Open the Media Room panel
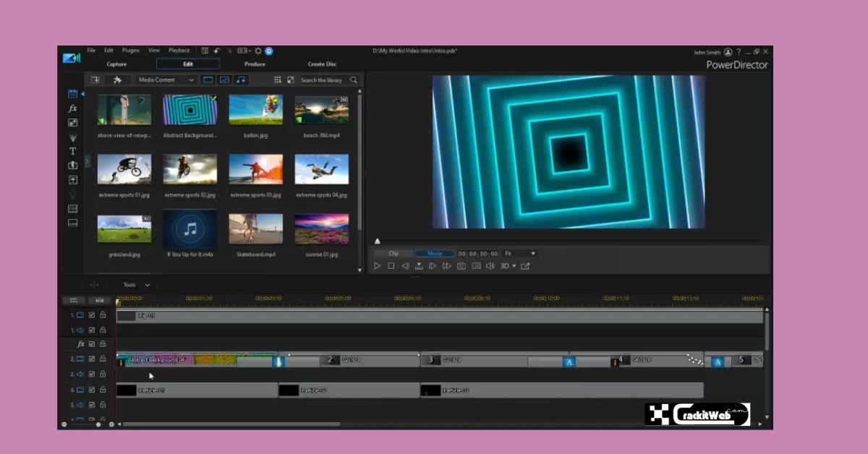This screenshot has width=868, height=454. tap(72, 93)
